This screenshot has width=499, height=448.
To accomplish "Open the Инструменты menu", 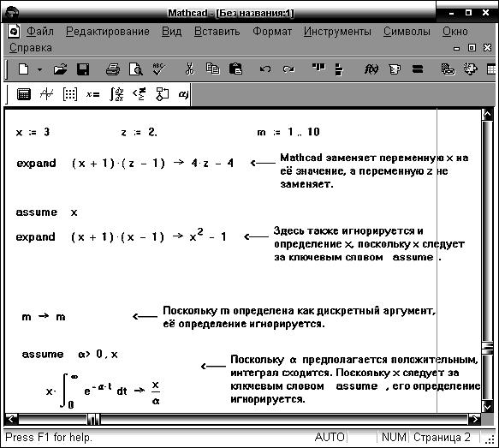I will [x=337, y=32].
